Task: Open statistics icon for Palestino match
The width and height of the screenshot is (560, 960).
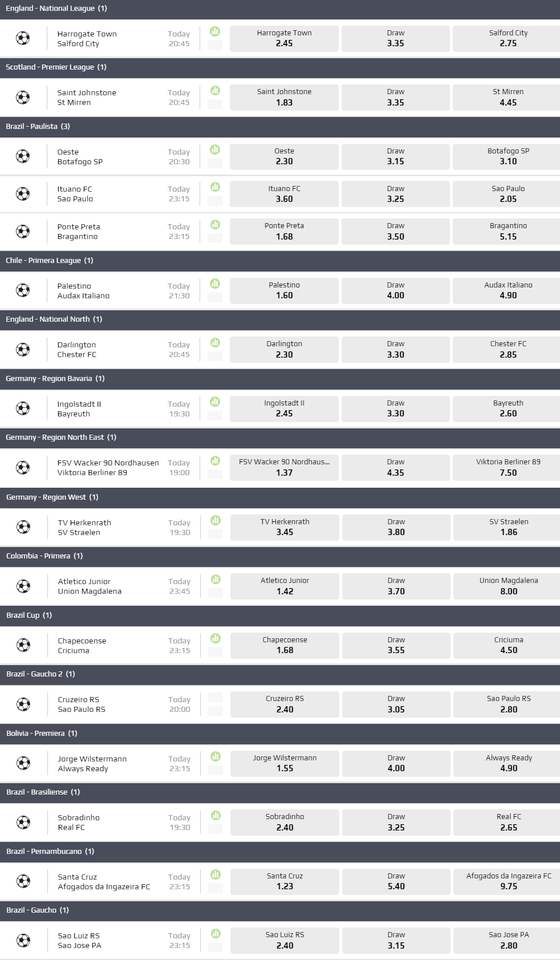Action: pyautogui.click(x=215, y=283)
